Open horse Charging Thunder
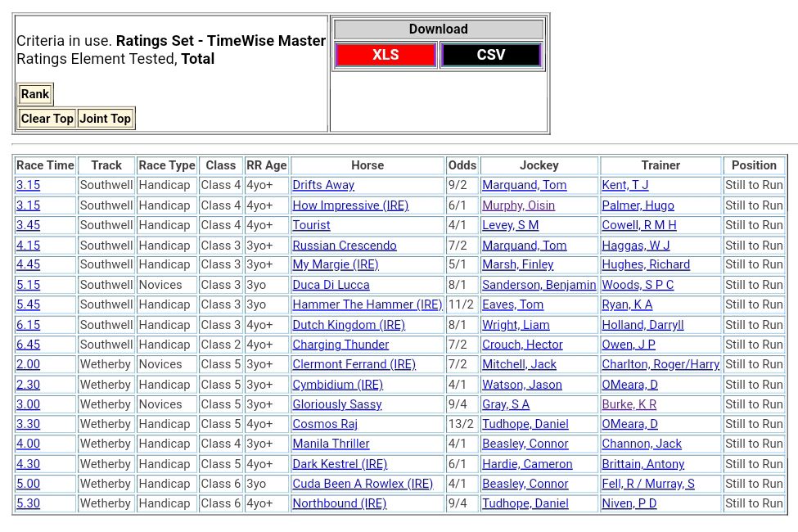Viewport: 798px width, 532px height. click(x=340, y=345)
